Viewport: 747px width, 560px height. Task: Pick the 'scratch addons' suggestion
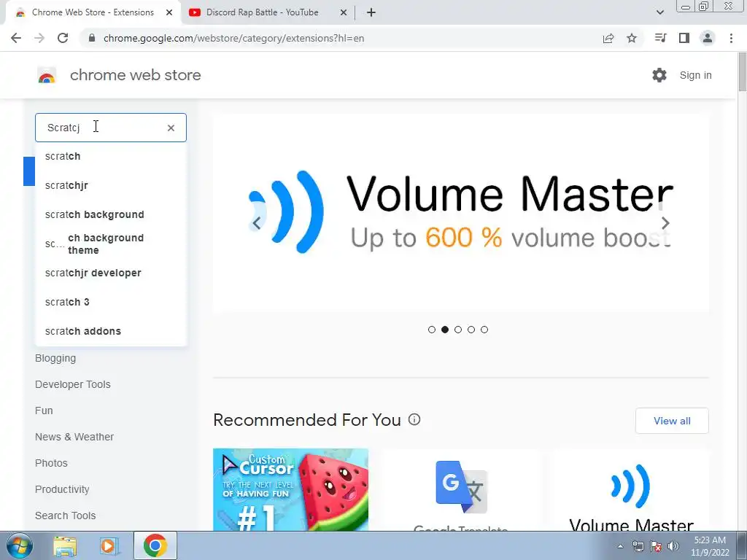pyautogui.click(x=111, y=331)
